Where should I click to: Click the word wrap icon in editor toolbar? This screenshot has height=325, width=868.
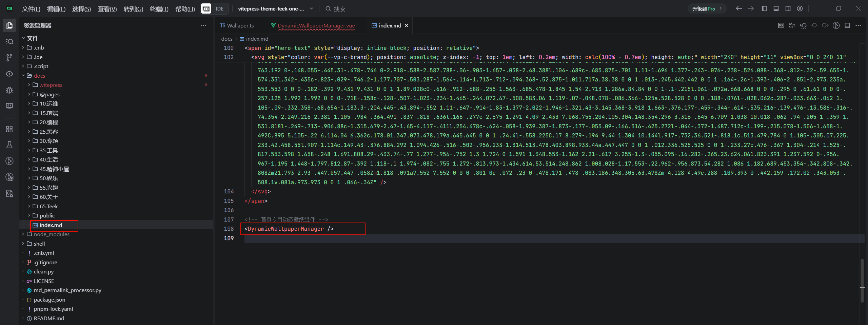792,25
